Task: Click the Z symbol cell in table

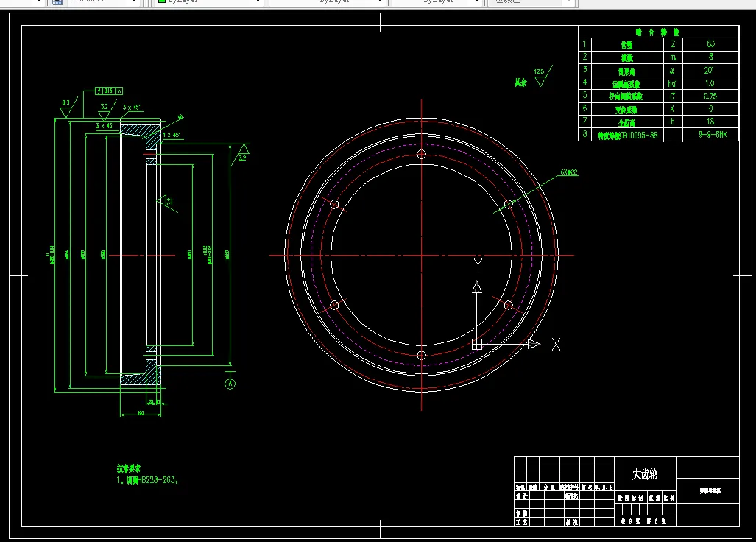Action: tap(673, 44)
